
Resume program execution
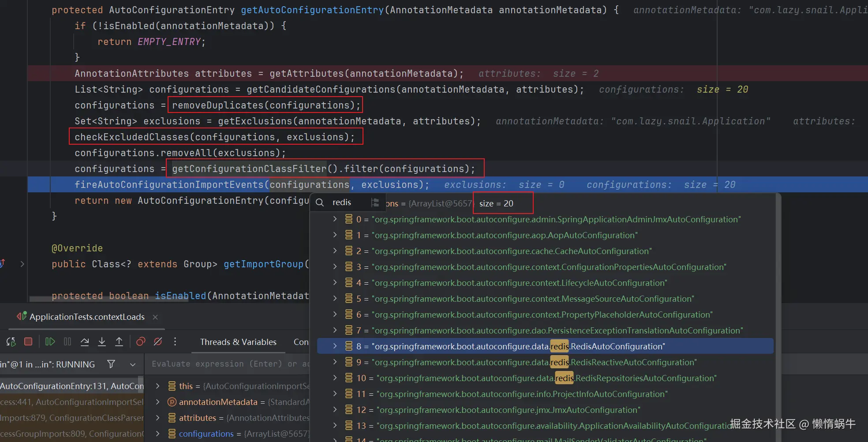point(50,341)
